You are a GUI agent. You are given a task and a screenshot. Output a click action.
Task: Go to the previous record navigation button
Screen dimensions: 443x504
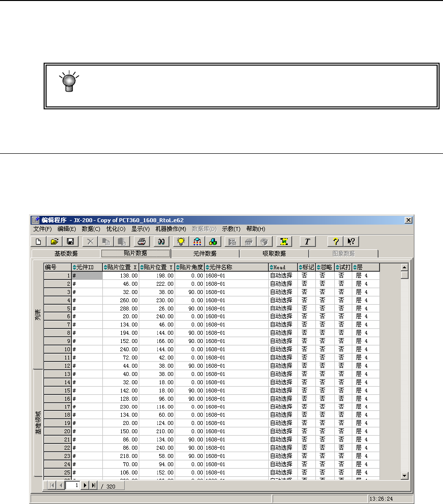[61, 486]
